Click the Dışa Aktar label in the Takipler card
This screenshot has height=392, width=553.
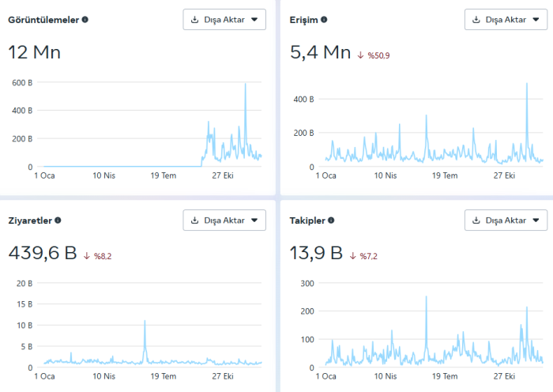point(504,220)
